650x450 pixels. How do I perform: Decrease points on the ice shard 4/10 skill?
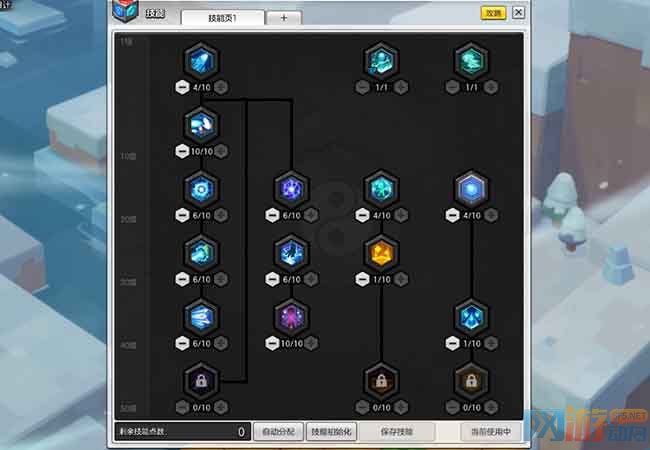pos(182,87)
